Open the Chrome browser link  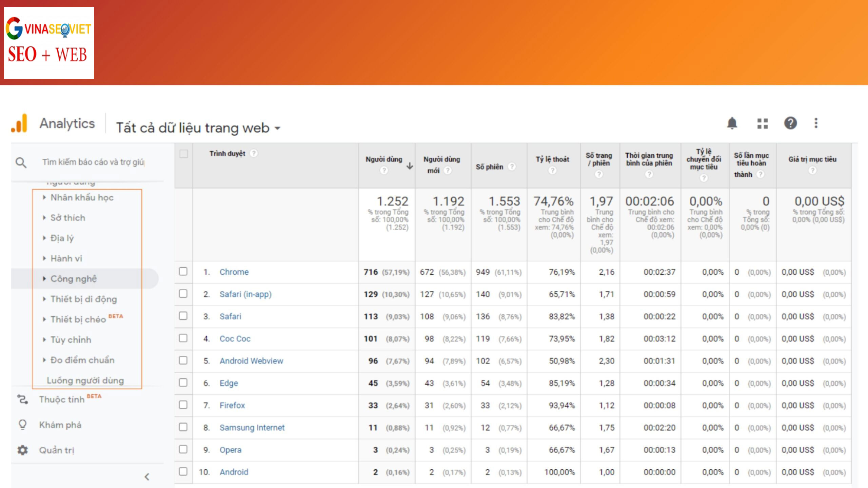coord(234,272)
